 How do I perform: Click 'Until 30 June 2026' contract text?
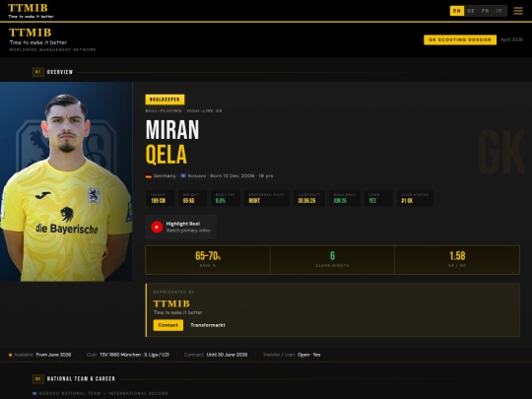[227, 355]
